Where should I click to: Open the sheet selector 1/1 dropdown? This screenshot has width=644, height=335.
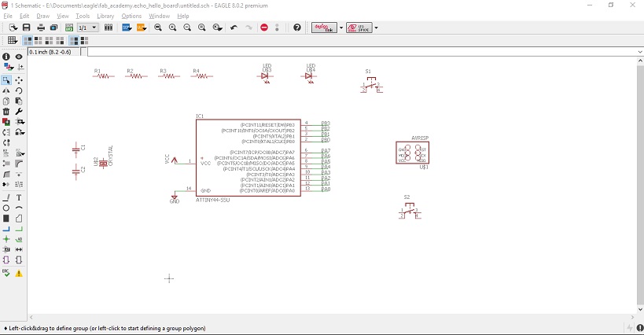point(88,28)
